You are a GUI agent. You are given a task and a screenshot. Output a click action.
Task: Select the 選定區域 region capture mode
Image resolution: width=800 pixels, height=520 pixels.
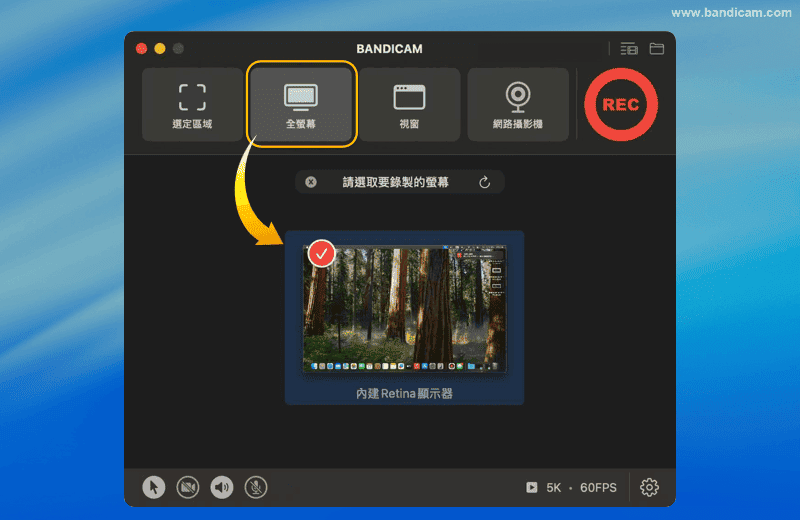192,104
